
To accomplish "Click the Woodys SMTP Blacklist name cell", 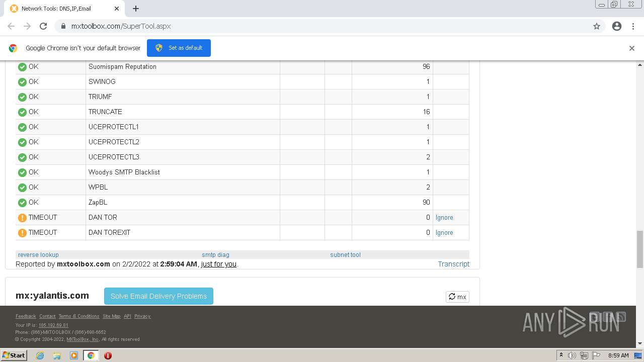I will [183, 172].
